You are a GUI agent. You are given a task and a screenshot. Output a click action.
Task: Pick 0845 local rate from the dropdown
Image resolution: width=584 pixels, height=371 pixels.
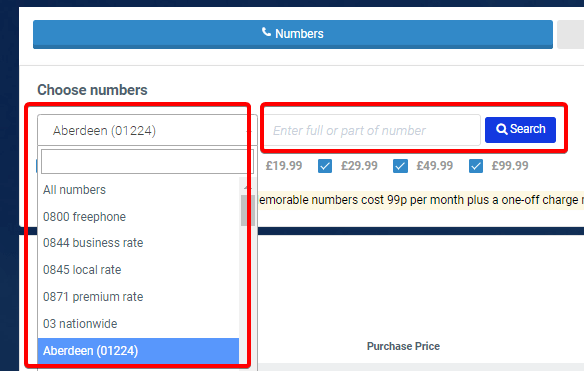click(x=138, y=270)
